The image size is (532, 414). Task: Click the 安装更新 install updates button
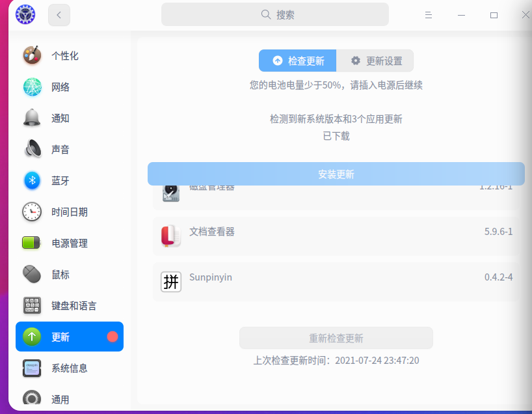[x=336, y=174]
